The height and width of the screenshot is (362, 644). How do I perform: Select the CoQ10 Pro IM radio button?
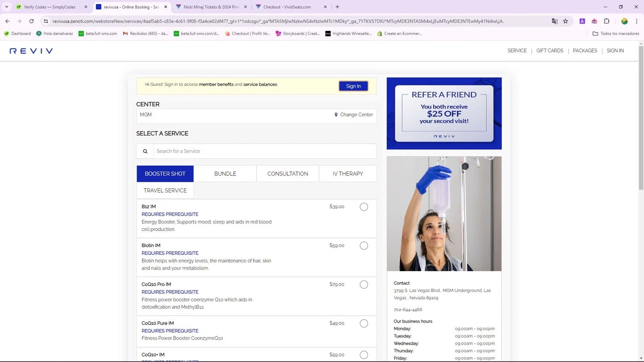point(364,285)
